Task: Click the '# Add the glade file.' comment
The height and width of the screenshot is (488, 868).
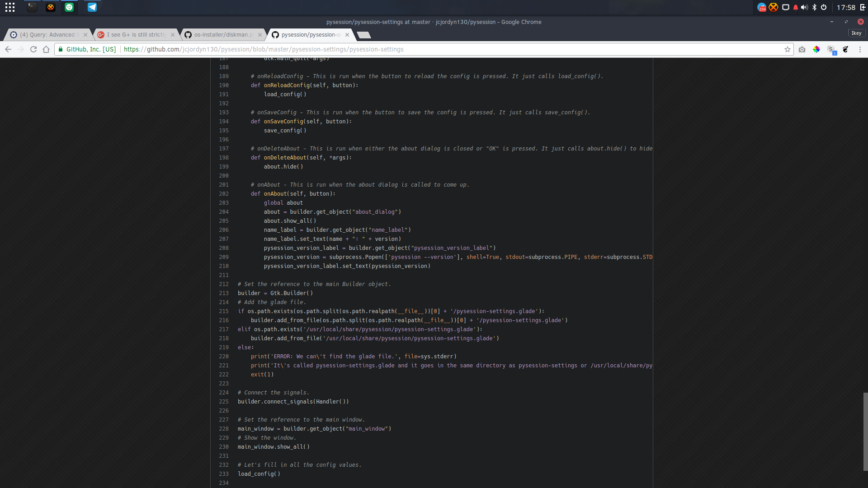Action: pyautogui.click(x=272, y=302)
